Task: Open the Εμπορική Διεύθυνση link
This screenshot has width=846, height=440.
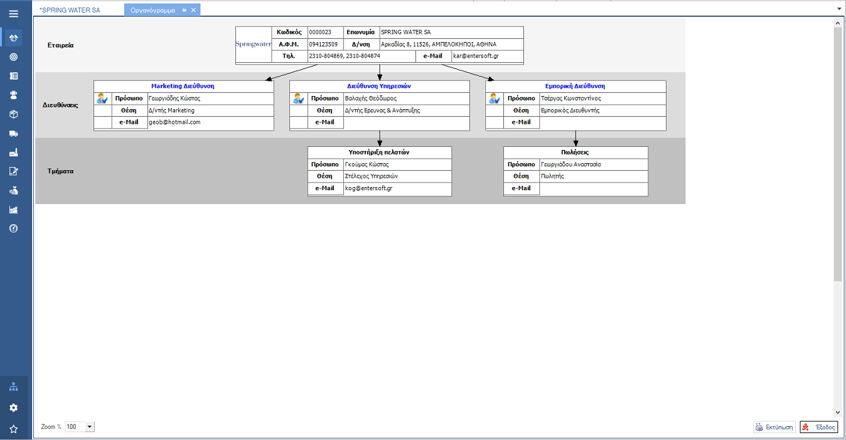Action: coord(575,86)
